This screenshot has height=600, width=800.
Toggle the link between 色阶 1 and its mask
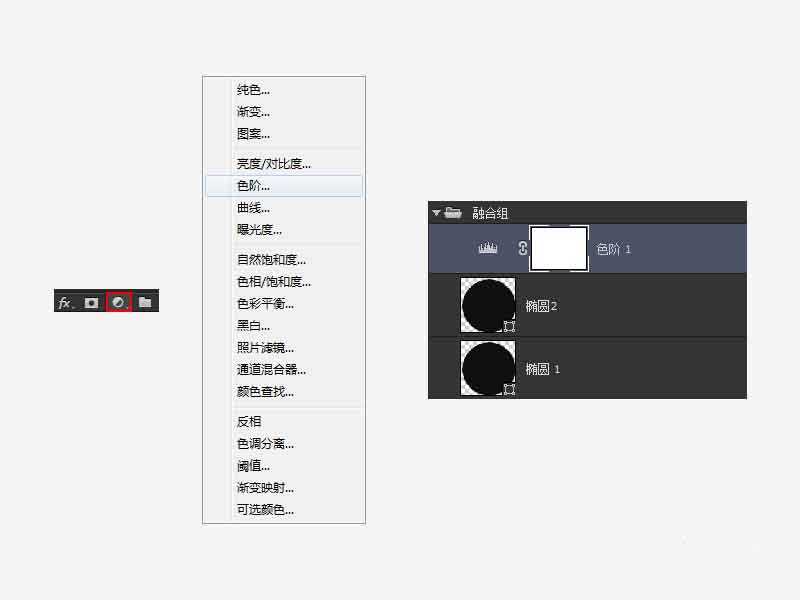pos(522,247)
